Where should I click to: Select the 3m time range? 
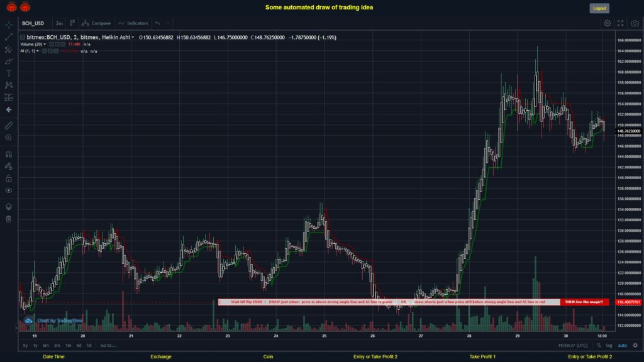(x=57, y=346)
